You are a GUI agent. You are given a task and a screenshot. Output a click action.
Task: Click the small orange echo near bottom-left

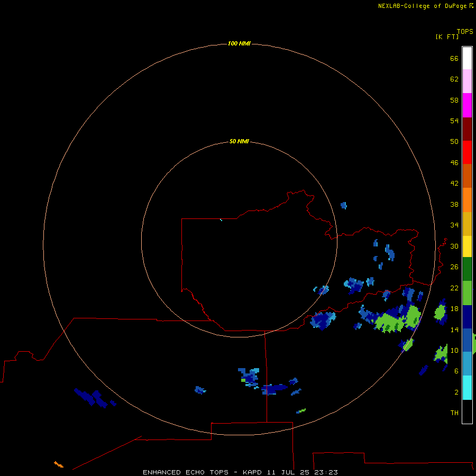click(59, 464)
